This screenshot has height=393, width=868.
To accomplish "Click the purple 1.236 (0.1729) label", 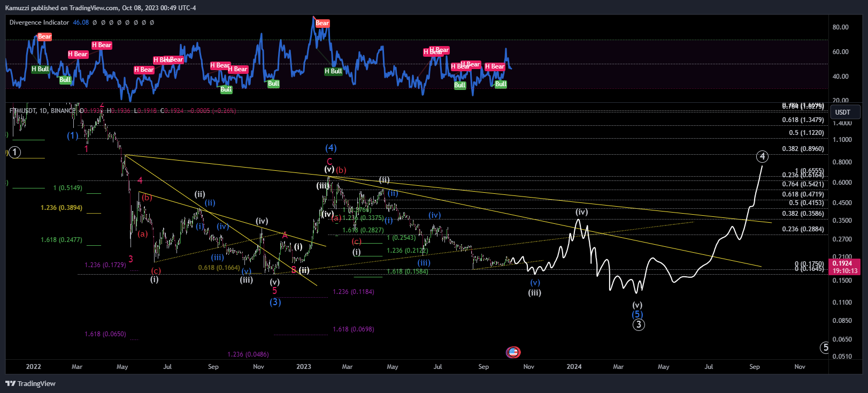I will pos(105,265).
